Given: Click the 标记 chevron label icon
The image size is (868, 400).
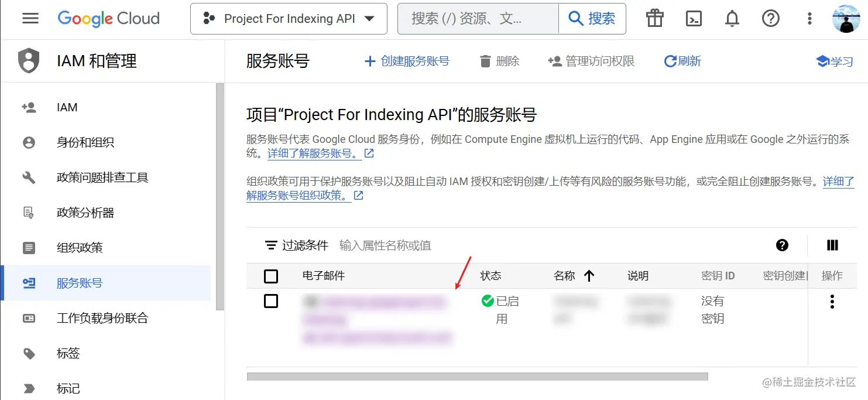Looking at the screenshot, I should (29, 388).
